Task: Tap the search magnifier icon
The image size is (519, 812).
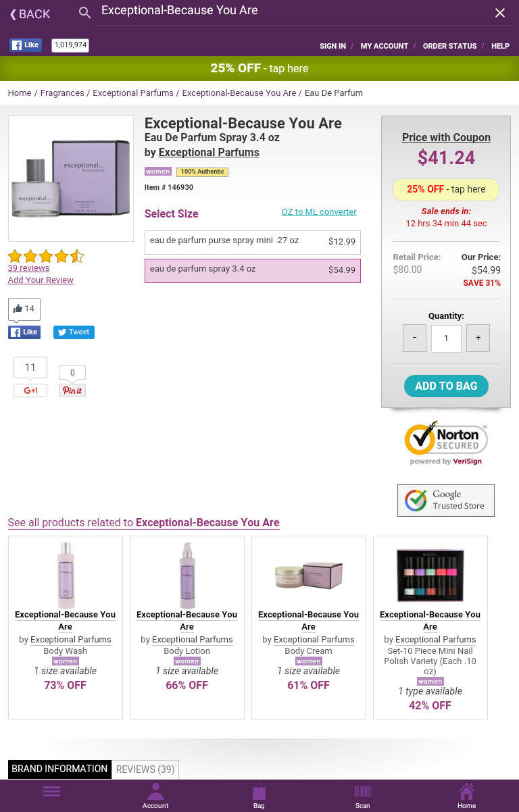Action: [x=84, y=13]
